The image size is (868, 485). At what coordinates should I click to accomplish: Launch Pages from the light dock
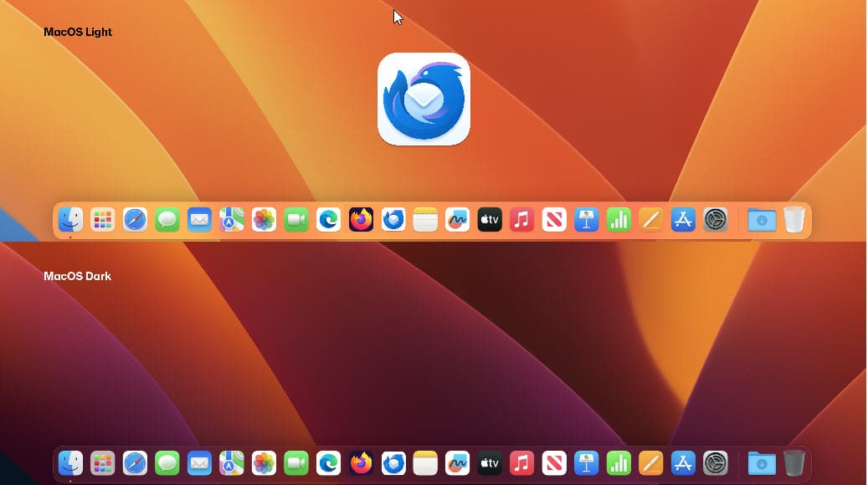pyautogui.click(x=650, y=220)
